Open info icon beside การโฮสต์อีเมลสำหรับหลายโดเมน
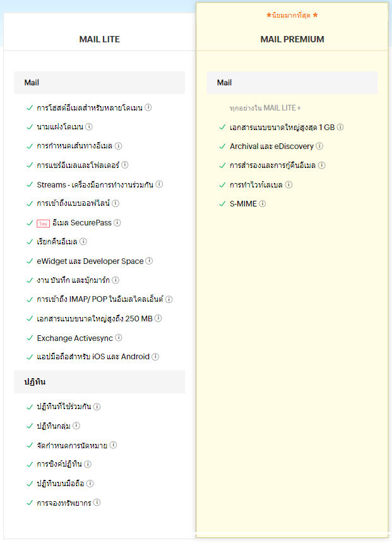The height and width of the screenshot is (543, 392). 148,107
